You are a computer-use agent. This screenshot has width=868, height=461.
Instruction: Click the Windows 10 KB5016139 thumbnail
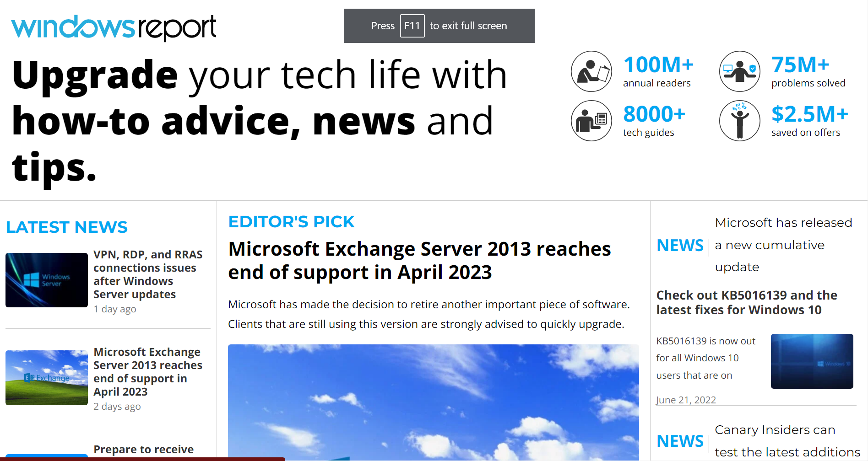(812, 361)
